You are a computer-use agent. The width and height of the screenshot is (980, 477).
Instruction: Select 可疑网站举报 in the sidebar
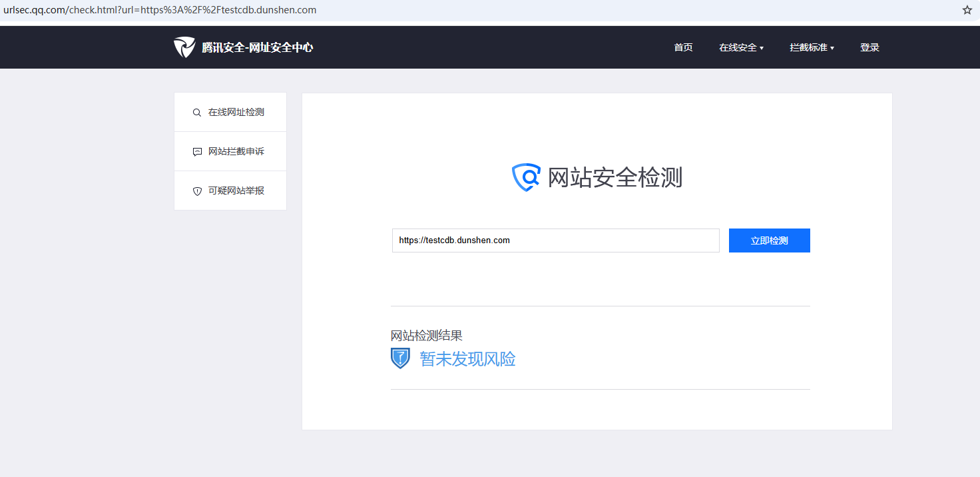(x=230, y=191)
